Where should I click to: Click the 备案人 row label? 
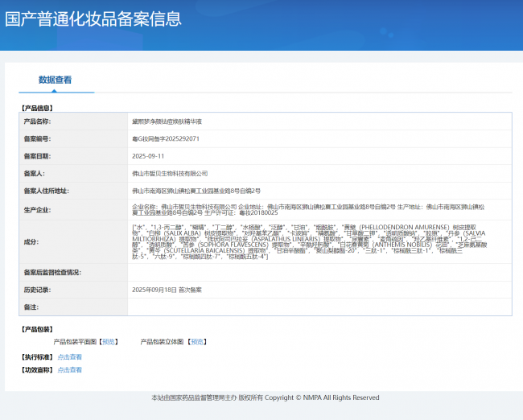pyautogui.click(x=34, y=174)
